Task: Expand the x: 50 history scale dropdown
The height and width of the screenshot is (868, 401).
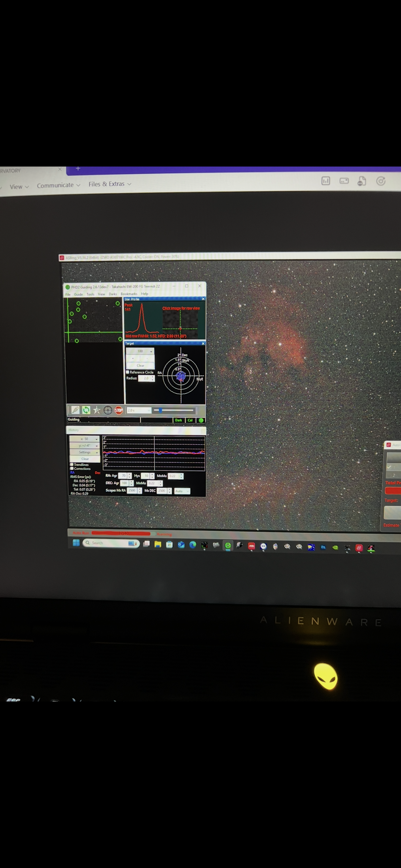Action: pyautogui.click(x=84, y=439)
